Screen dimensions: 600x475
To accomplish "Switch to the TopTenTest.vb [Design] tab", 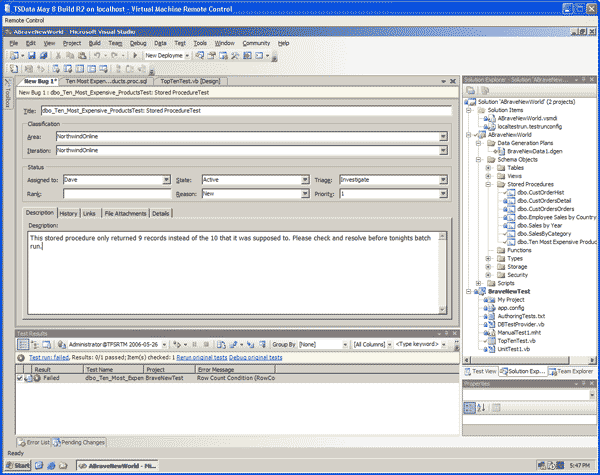I will (190, 81).
